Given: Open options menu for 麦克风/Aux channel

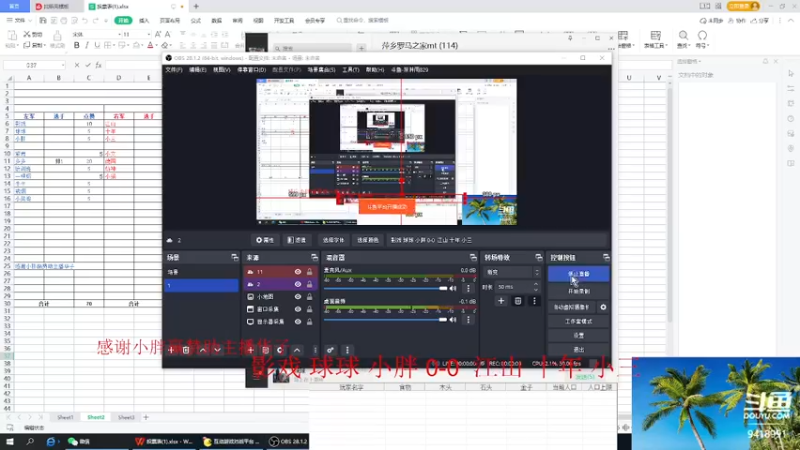Looking at the screenshot, I should tap(468, 288).
